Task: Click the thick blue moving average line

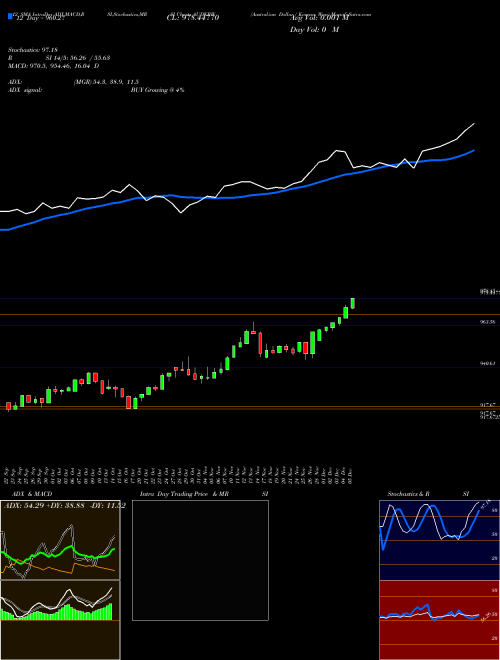Action: click(x=236, y=197)
